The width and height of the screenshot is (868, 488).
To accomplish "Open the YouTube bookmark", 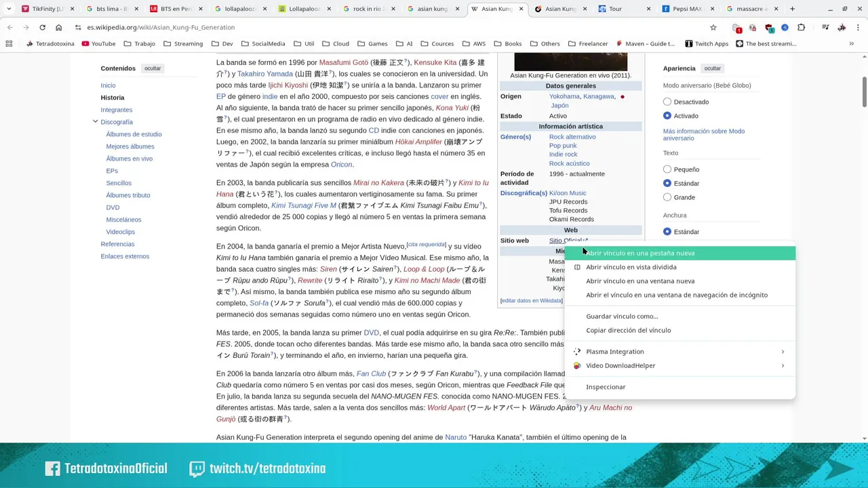I will pyautogui.click(x=98, y=43).
